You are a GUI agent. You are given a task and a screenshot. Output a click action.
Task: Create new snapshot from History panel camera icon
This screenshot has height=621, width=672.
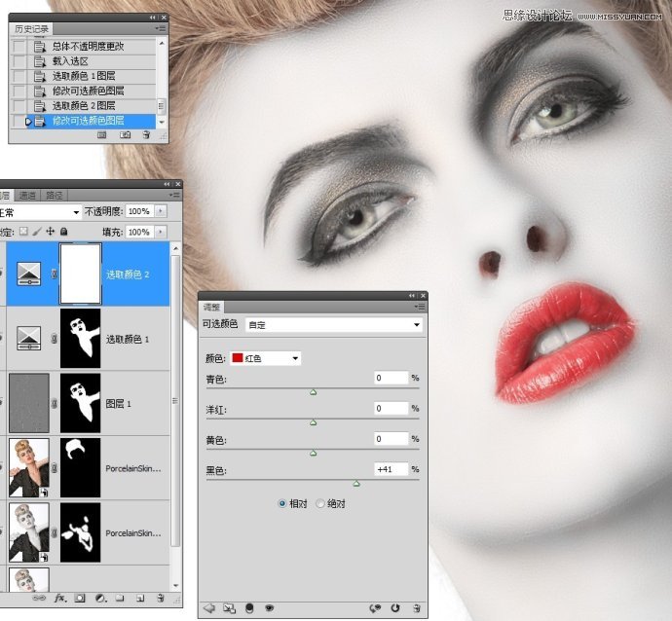click(123, 136)
